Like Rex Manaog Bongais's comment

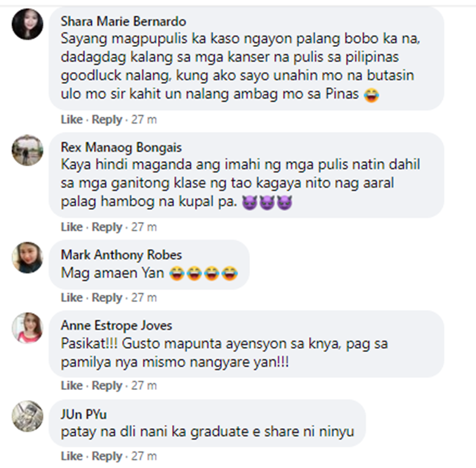click(72, 227)
